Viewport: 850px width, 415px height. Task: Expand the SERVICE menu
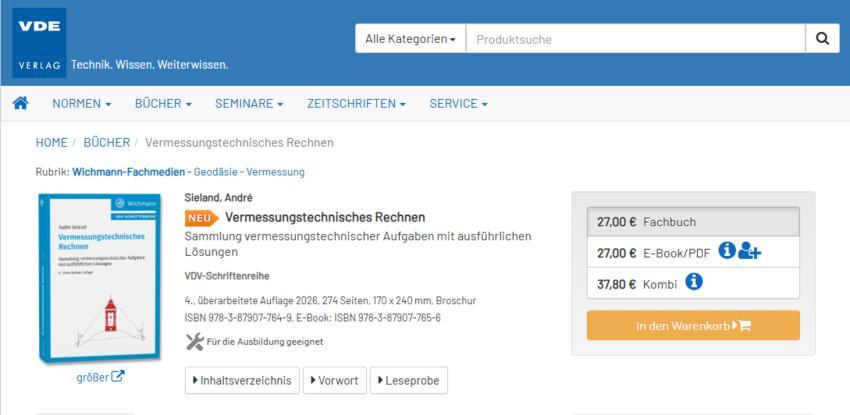tap(459, 103)
